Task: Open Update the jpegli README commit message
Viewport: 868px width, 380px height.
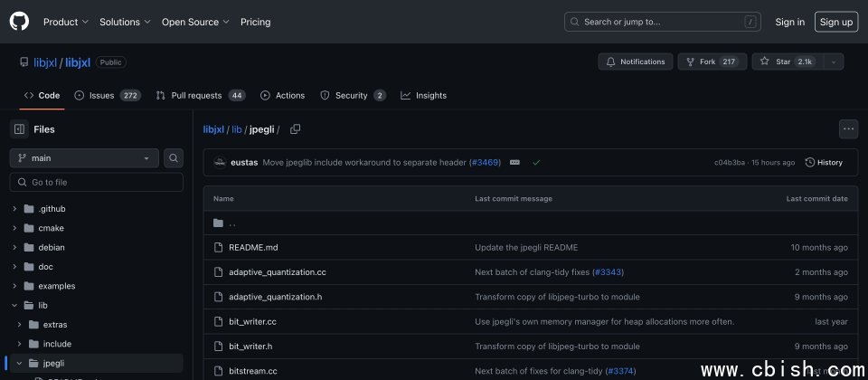Action: point(526,248)
